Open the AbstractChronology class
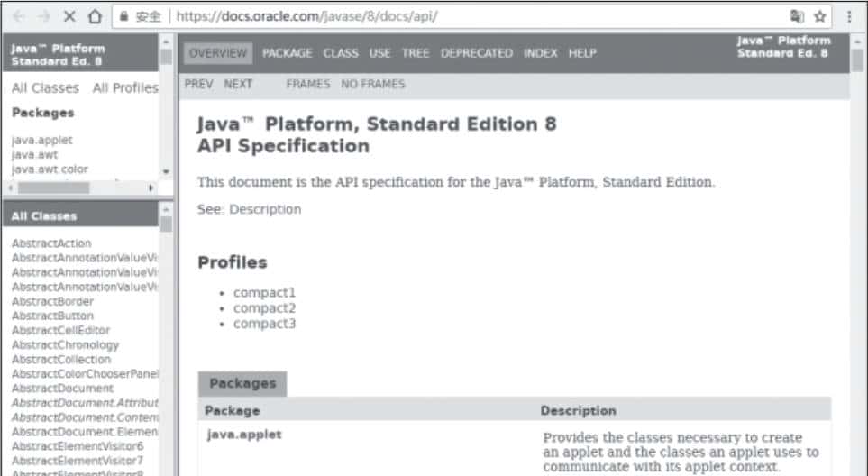868x476 pixels. click(x=65, y=344)
